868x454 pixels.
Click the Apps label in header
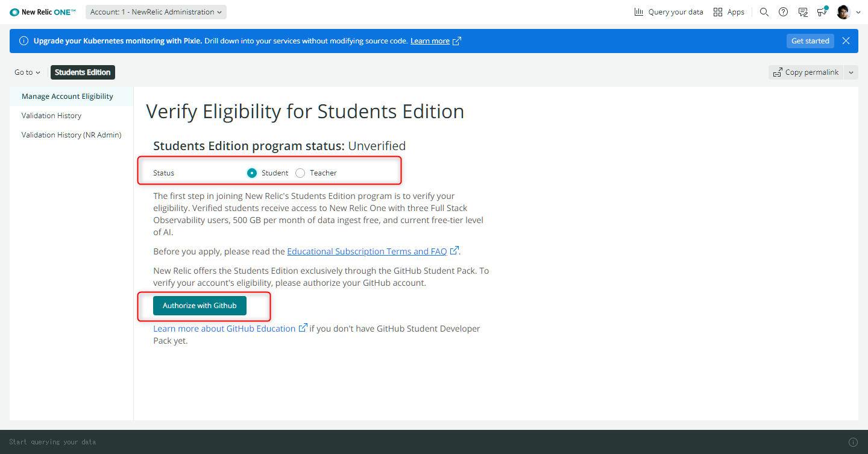[735, 12]
